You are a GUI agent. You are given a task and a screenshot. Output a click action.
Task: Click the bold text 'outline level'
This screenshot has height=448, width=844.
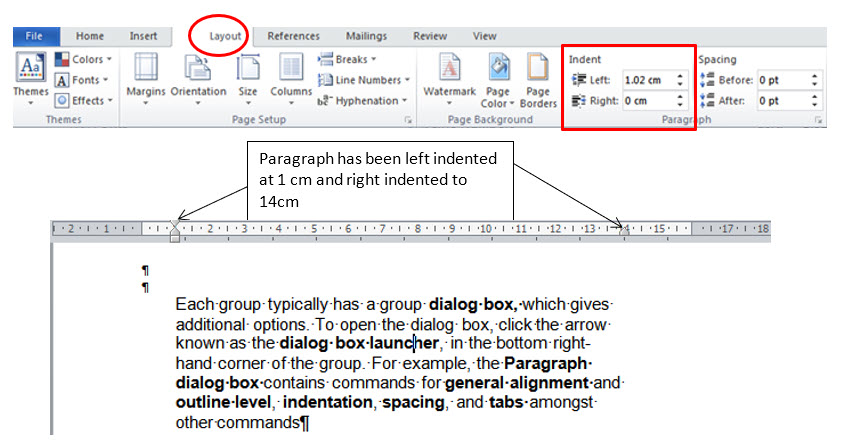223,402
